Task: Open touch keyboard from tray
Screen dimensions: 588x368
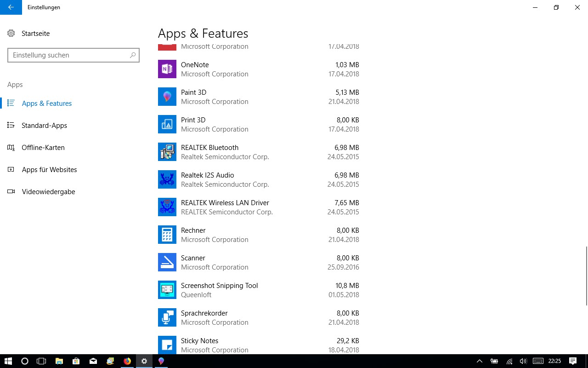Action: (x=538, y=361)
